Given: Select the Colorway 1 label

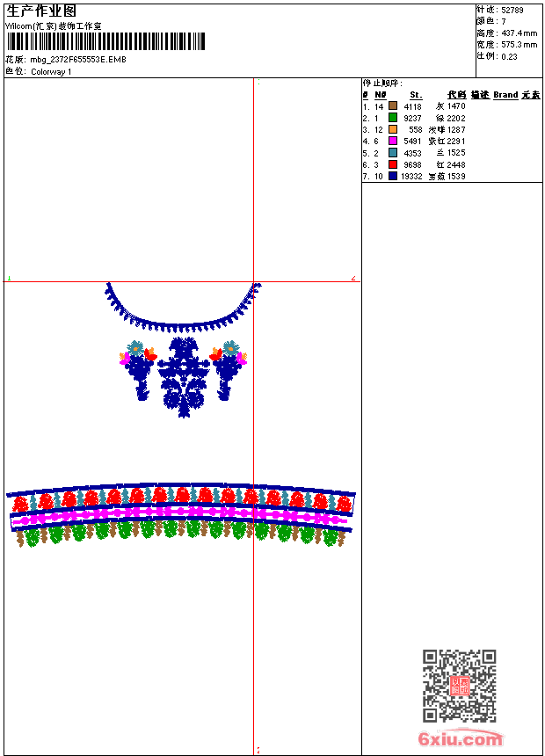Looking at the screenshot, I should tap(51, 72).
